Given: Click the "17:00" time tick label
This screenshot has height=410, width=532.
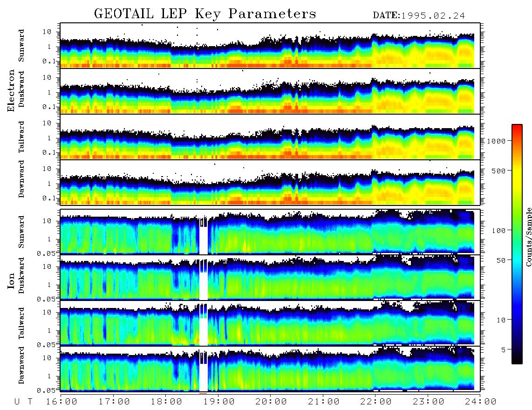Looking at the screenshot, I should click(x=114, y=402).
